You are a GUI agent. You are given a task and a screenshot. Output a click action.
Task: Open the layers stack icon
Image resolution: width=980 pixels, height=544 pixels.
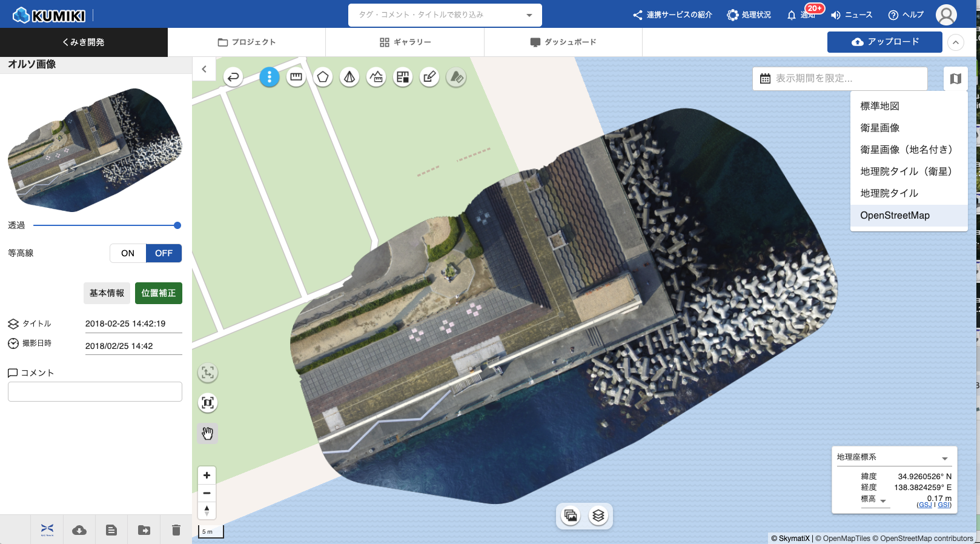598,516
